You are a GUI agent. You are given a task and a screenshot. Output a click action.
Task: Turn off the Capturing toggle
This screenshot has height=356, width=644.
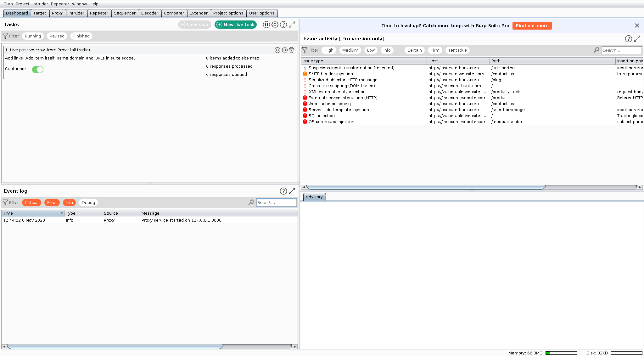click(x=38, y=70)
